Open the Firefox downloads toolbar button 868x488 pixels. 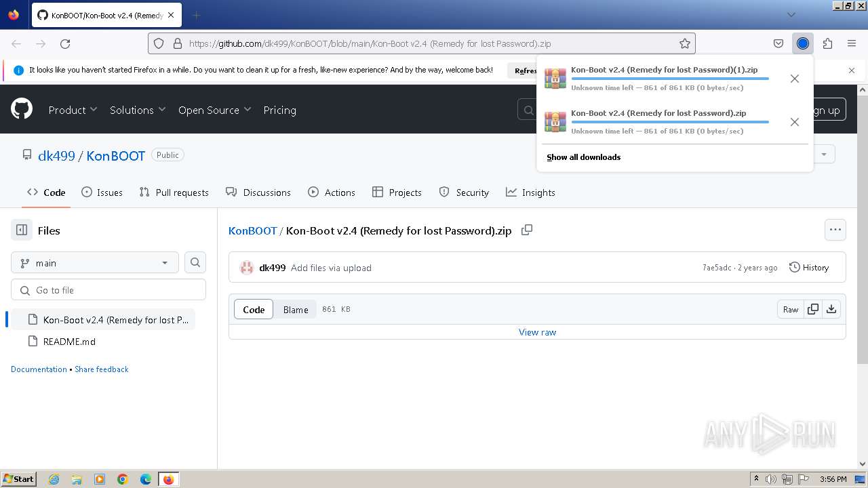803,43
